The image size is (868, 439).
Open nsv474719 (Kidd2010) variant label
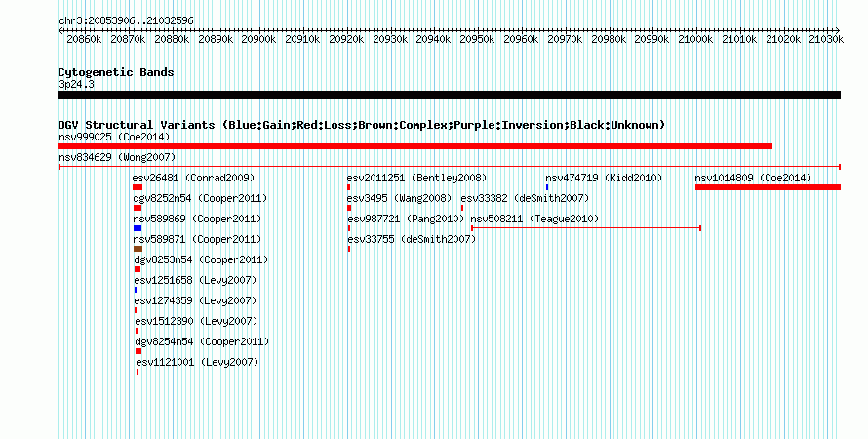[x=604, y=178]
